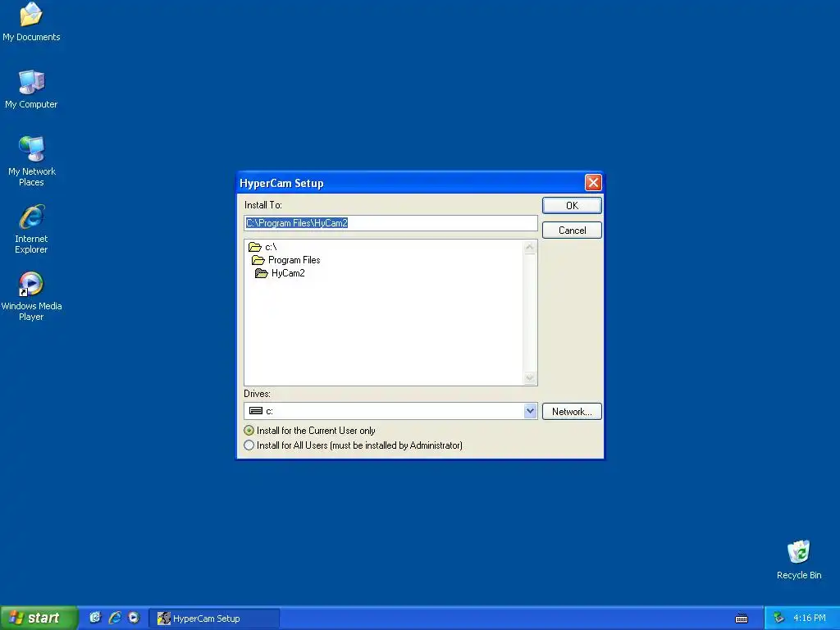840x630 pixels.
Task: Click the c:\ folder icon in tree
Action: tap(255, 247)
